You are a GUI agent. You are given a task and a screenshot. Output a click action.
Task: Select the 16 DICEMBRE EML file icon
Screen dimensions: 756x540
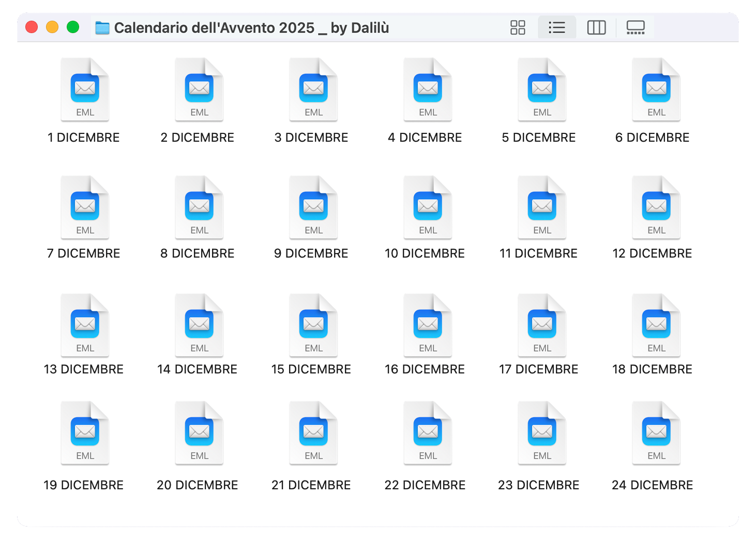tap(428, 325)
